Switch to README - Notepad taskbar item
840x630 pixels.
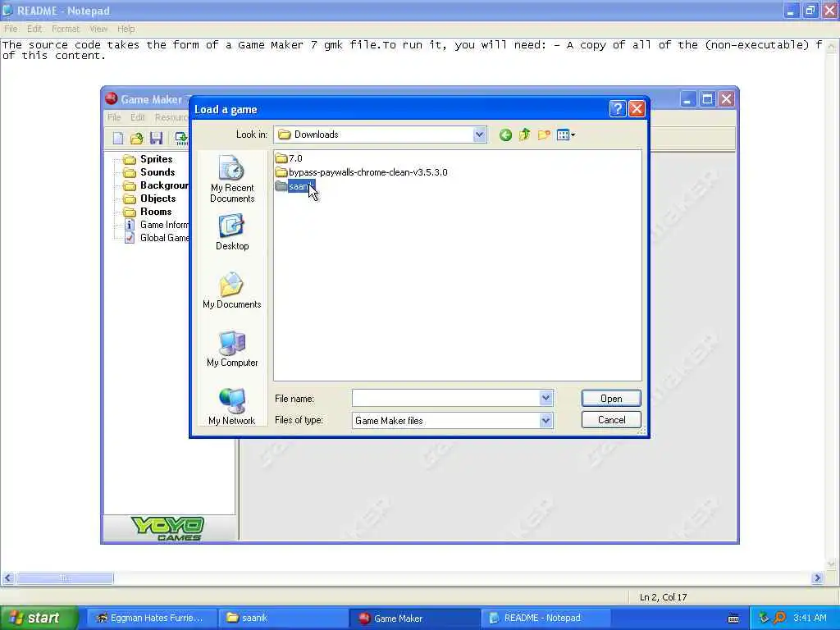pos(546,618)
